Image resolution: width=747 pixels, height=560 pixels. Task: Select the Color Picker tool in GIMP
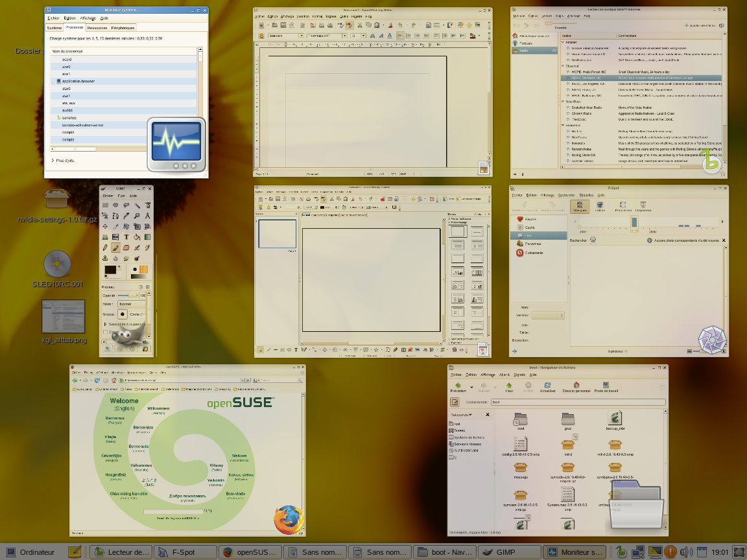point(126,216)
